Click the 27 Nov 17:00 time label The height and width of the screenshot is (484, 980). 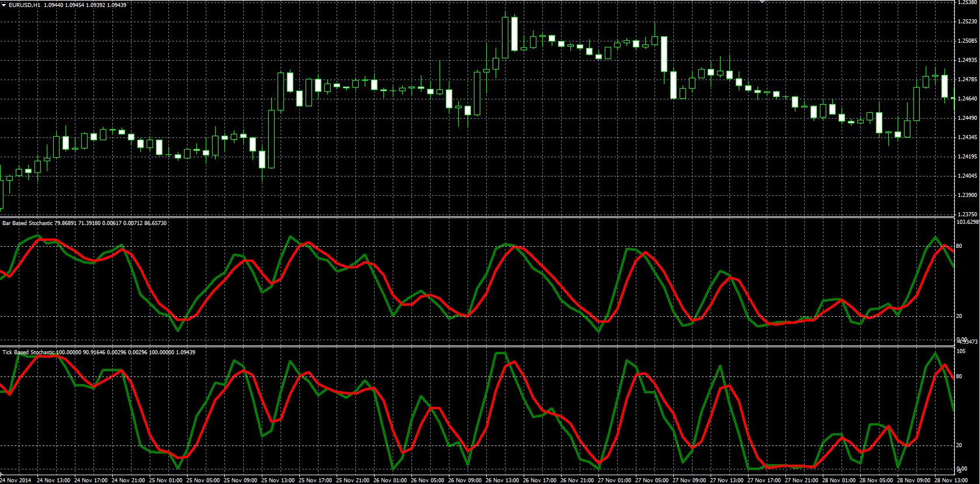click(x=764, y=480)
